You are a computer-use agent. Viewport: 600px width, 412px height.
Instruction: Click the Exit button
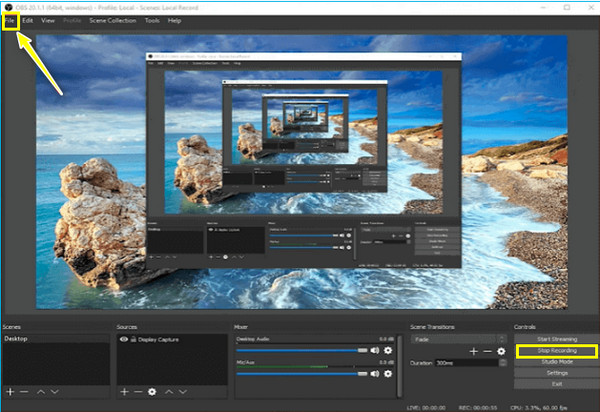click(x=557, y=384)
